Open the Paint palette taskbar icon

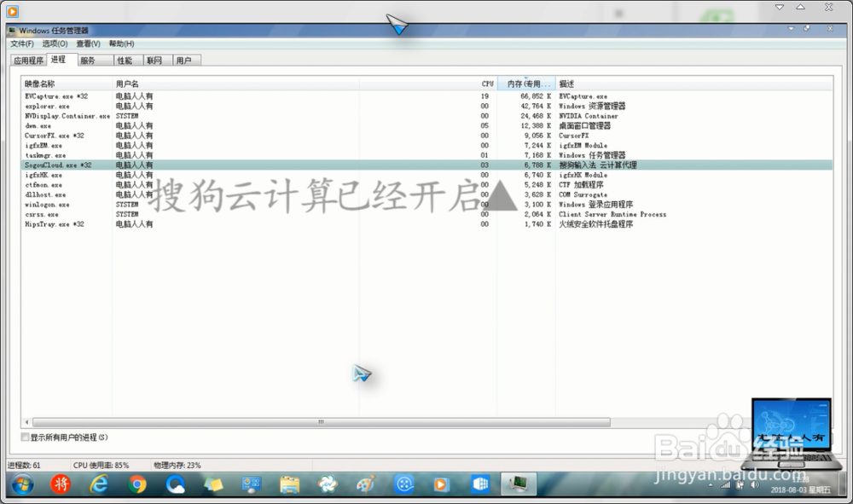click(366, 484)
